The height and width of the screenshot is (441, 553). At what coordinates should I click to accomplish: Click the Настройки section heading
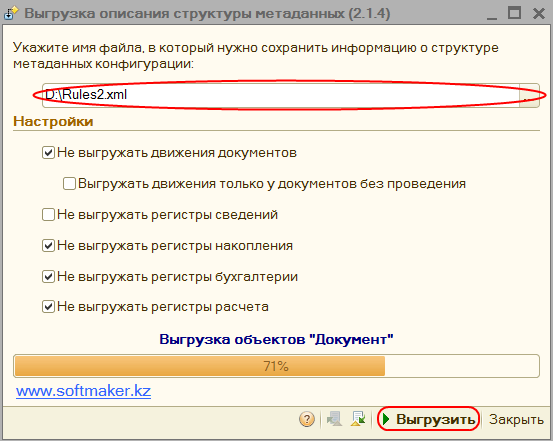point(53,121)
